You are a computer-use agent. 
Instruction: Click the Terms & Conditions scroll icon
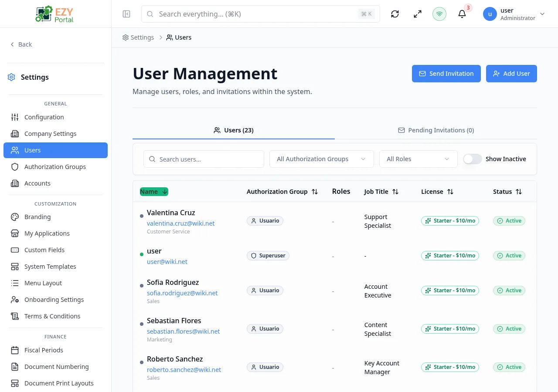click(15, 316)
